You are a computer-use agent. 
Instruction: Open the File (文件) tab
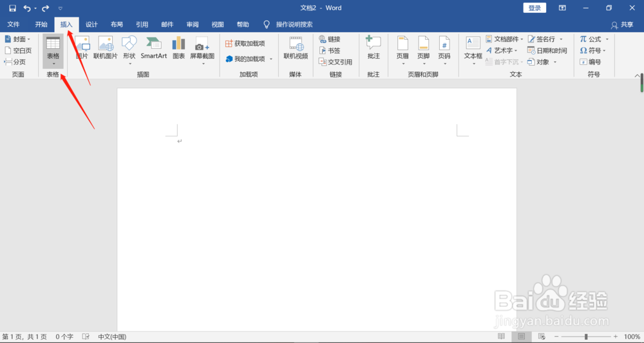[14, 24]
